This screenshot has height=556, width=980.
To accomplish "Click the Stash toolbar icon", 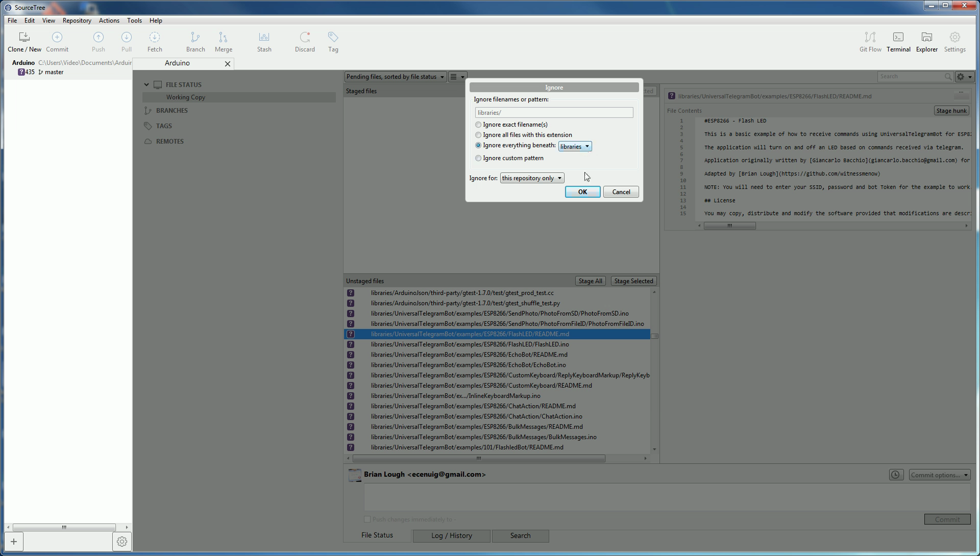I will click(x=264, y=42).
